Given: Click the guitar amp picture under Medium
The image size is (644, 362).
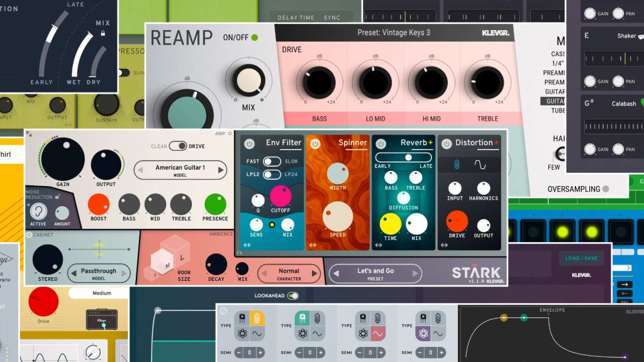Looking at the screenshot, I should [x=102, y=319].
